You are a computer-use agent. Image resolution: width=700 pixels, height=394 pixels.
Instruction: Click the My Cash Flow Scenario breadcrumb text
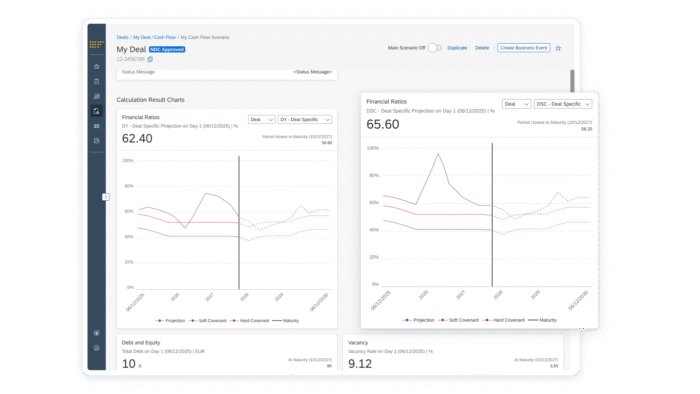click(205, 37)
